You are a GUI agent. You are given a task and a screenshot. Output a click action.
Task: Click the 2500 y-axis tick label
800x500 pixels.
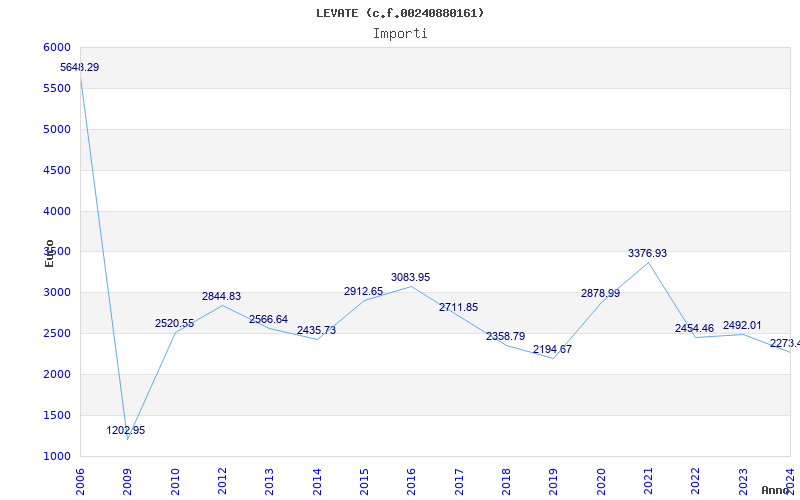pos(57,334)
